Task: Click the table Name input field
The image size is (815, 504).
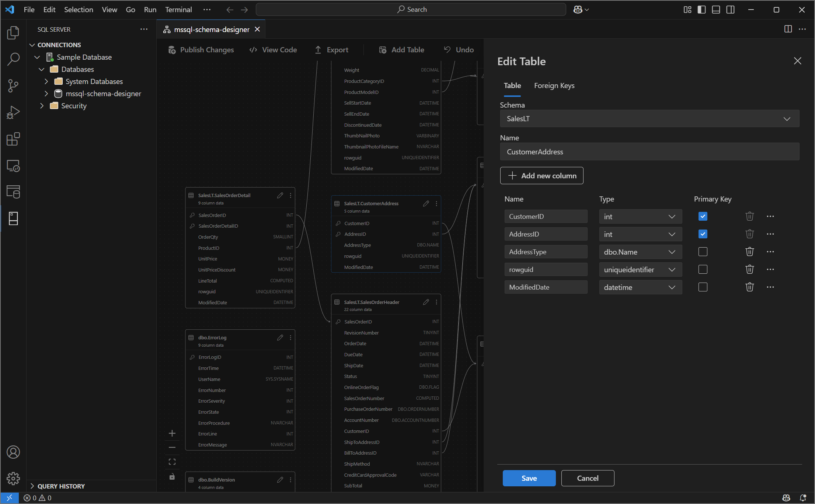Action: coord(649,152)
